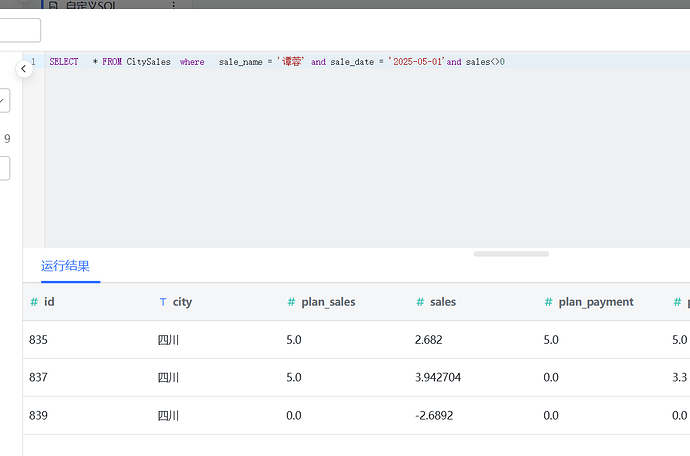Click the three-dot menu beside 自定义SQL tab
690x456 pixels.
(174, 4)
